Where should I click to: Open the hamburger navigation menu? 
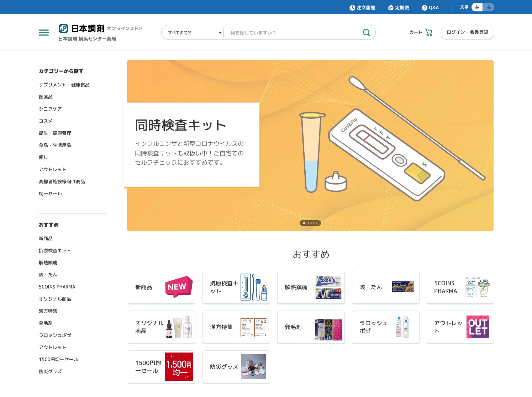(x=43, y=32)
